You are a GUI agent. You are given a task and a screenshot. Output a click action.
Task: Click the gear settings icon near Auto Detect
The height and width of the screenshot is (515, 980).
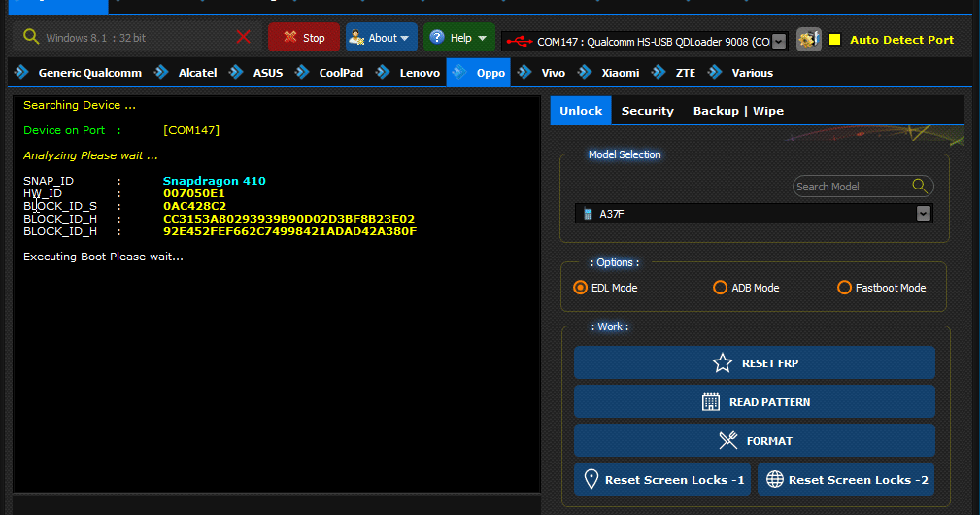[808, 40]
